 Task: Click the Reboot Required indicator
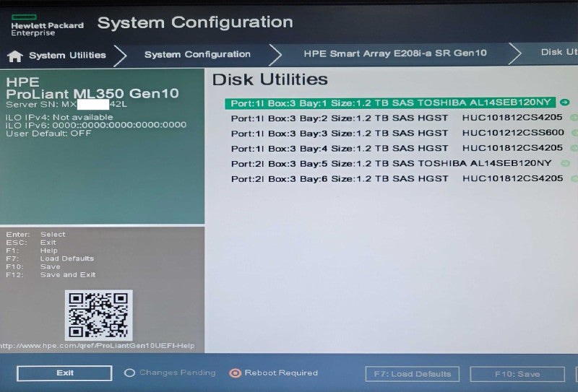(274, 373)
